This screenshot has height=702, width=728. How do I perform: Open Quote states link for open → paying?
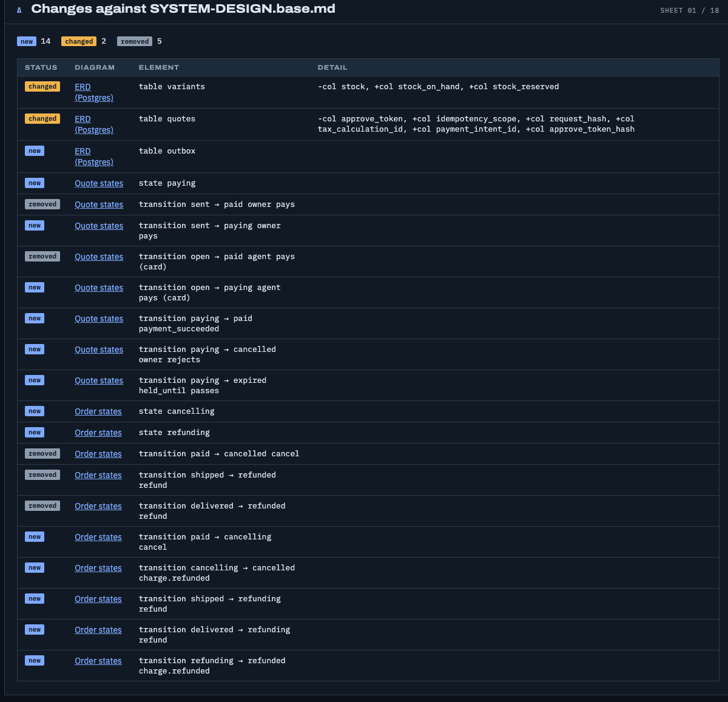99,288
